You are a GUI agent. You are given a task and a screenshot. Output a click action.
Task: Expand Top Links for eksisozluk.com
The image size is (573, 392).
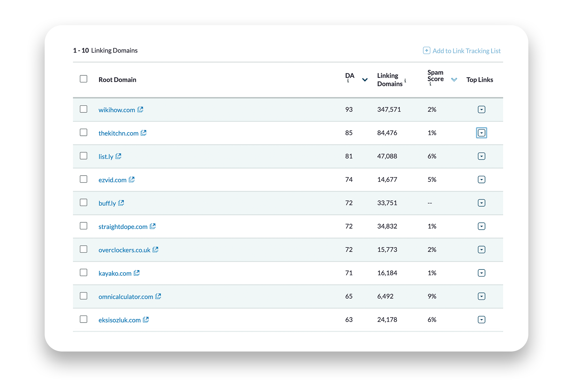coord(482,320)
